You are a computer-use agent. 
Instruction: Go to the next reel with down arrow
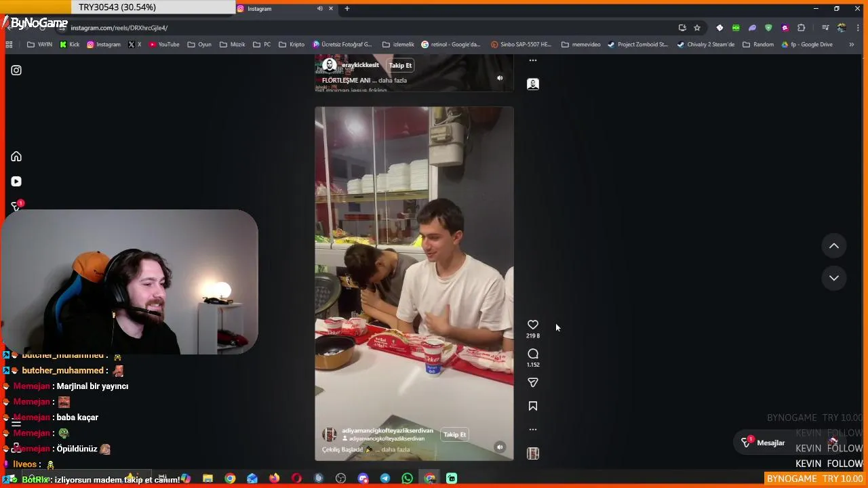[834, 278]
